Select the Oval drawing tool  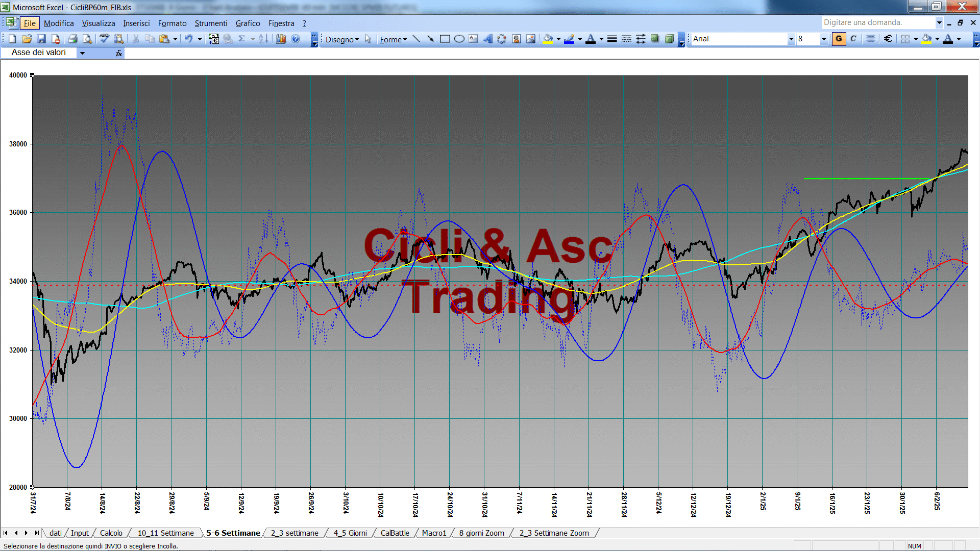[x=459, y=39]
